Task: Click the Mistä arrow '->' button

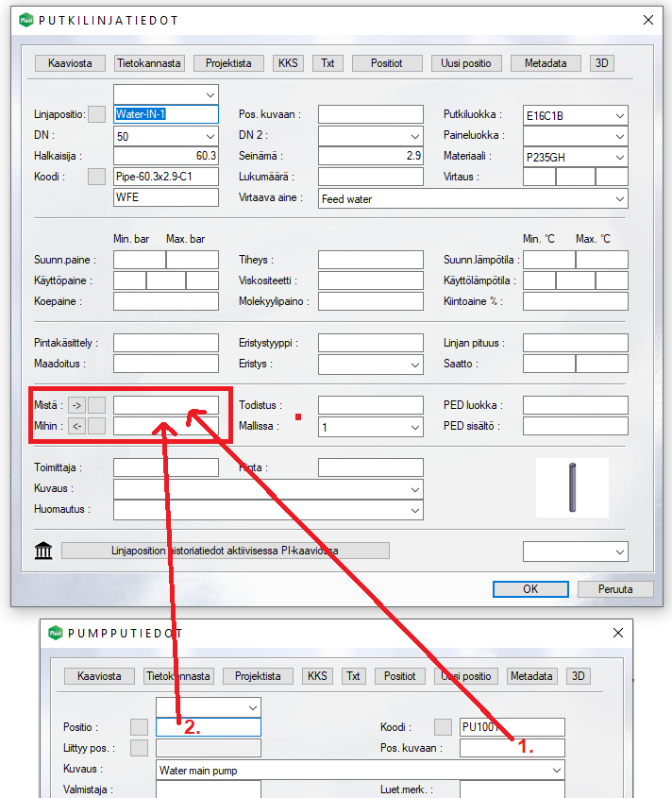Action: pyautogui.click(x=76, y=405)
